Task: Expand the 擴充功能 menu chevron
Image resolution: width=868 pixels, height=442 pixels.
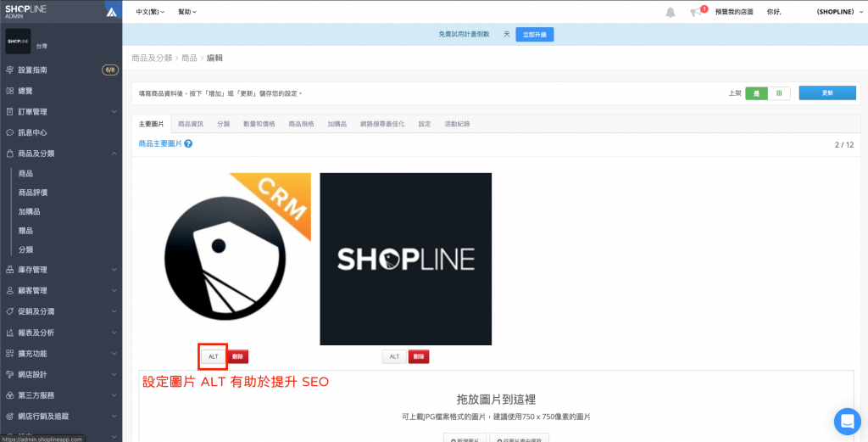Action: coord(114,354)
